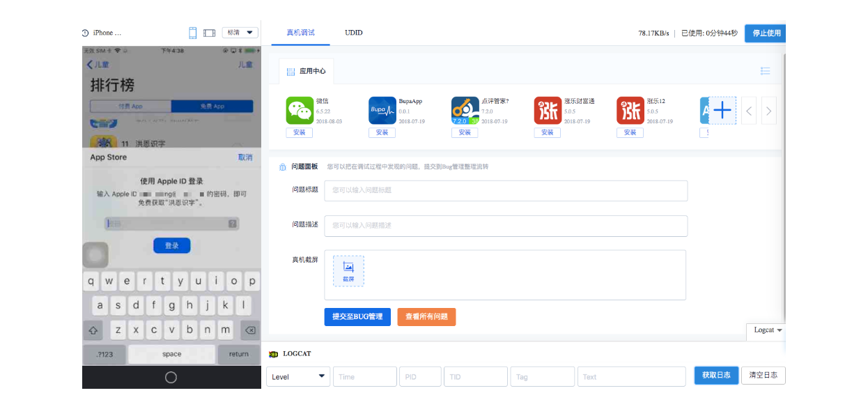Screen dimensions: 868x409
Task: Click the LOGCAT header icon
Action: coord(274,354)
